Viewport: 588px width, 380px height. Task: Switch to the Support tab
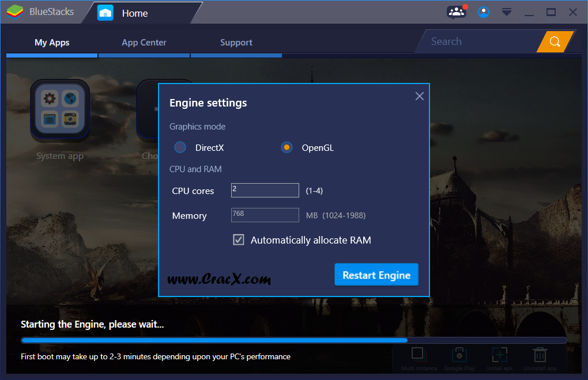(236, 43)
